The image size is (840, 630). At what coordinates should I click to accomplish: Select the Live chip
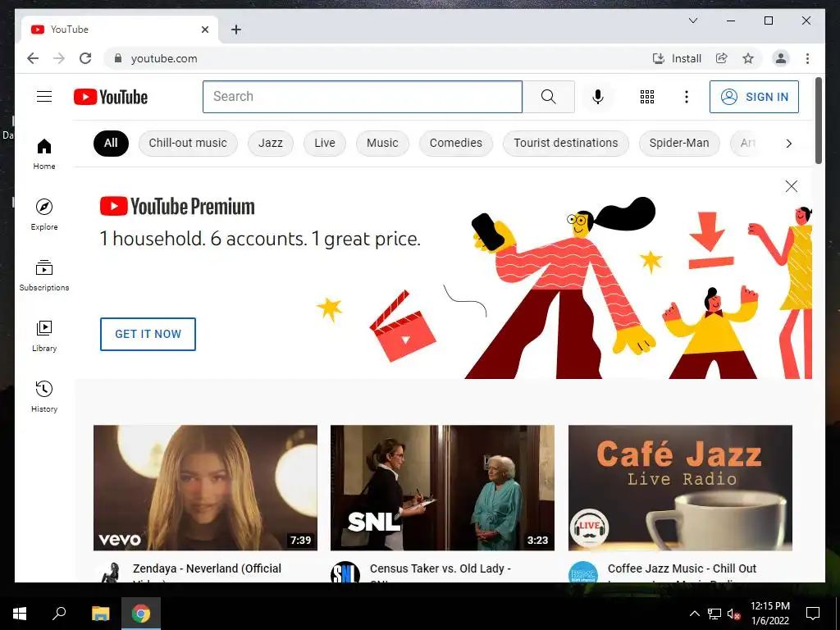[x=325, y=143]
